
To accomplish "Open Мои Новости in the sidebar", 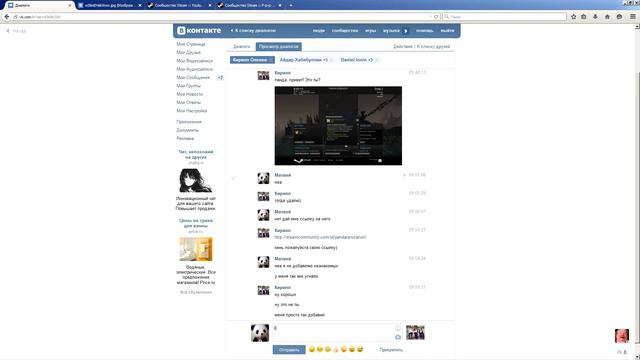I will (x=189, y=94).
